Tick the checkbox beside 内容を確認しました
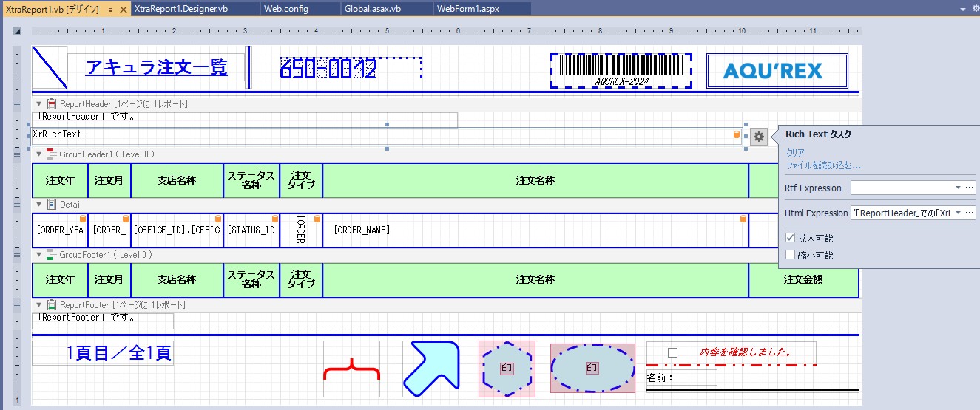This screenshot has width=980, height=410. pos(672,352)
